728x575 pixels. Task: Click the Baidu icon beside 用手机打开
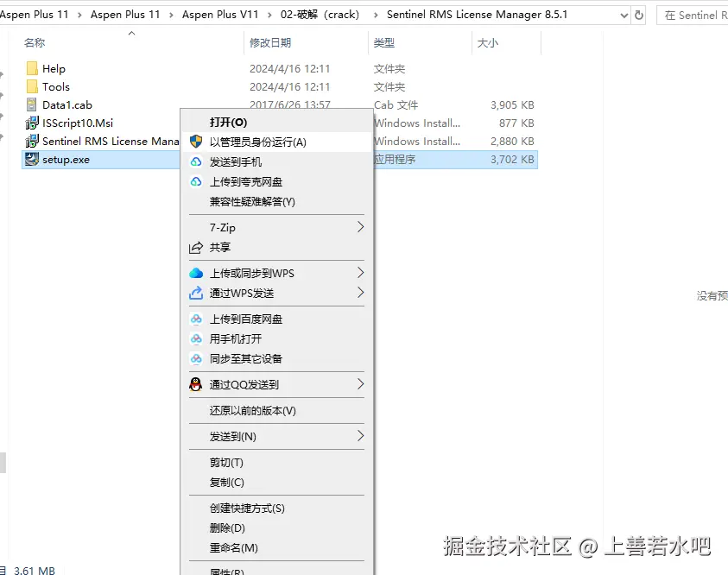(x=196, y=338)
